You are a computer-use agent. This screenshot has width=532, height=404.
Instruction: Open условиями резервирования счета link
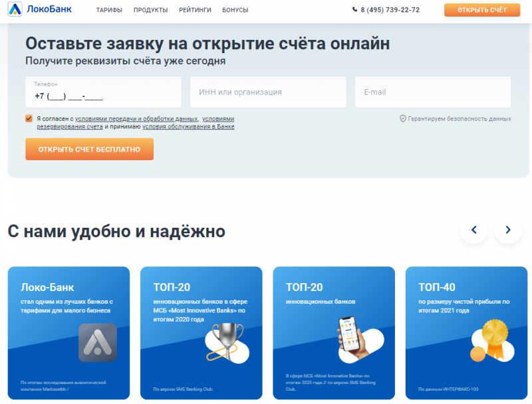tap(136, 123)
